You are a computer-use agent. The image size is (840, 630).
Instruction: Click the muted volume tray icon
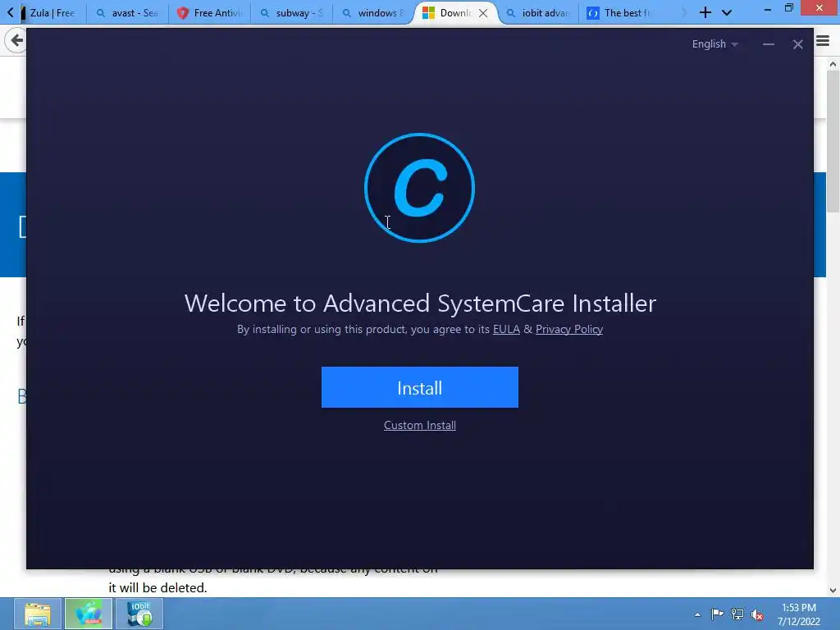point(757,615)
